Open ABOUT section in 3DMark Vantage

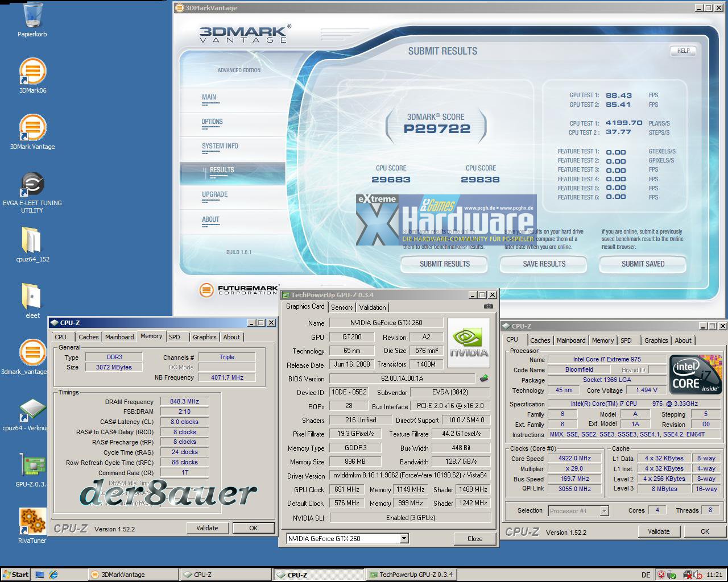pyautogui.click(x=210, y=219)
